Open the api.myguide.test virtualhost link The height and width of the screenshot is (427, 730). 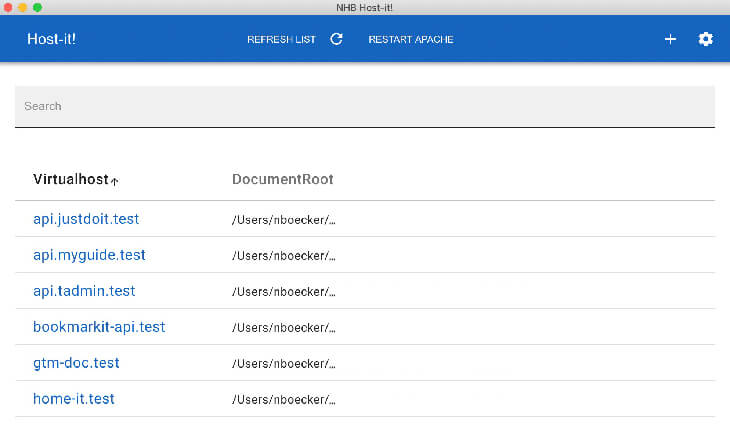click(x=89, y=255)
